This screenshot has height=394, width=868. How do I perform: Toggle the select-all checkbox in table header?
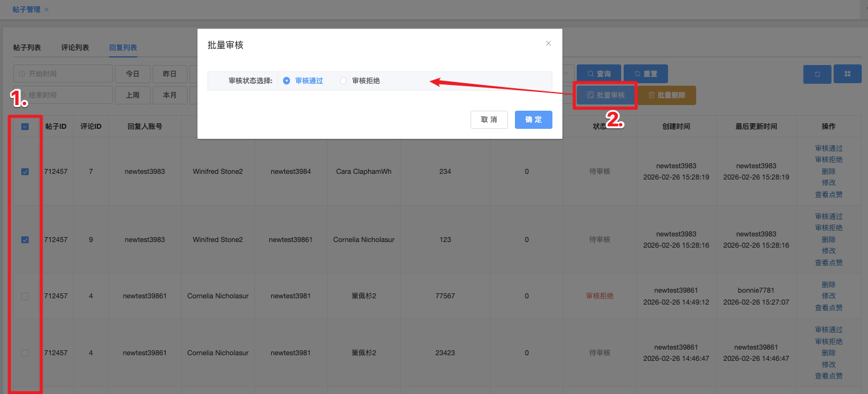(x=25, y=126)
